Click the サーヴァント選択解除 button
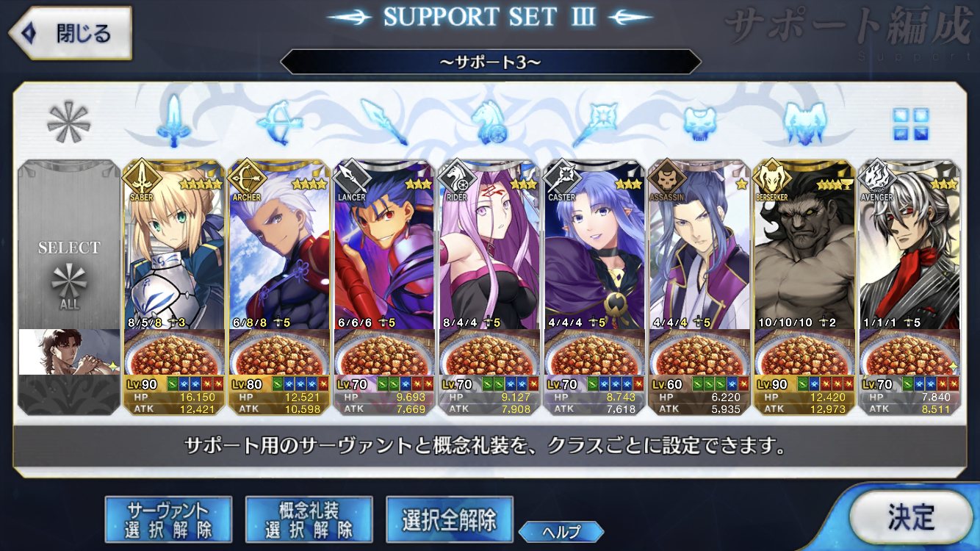 (168, 519)
